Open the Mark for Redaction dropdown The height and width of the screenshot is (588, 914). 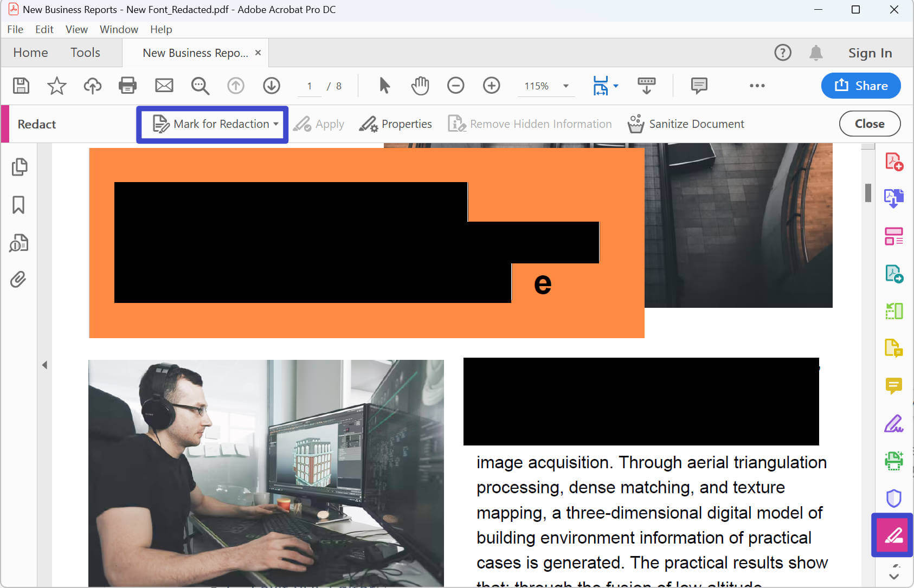(x=276, y=124)
